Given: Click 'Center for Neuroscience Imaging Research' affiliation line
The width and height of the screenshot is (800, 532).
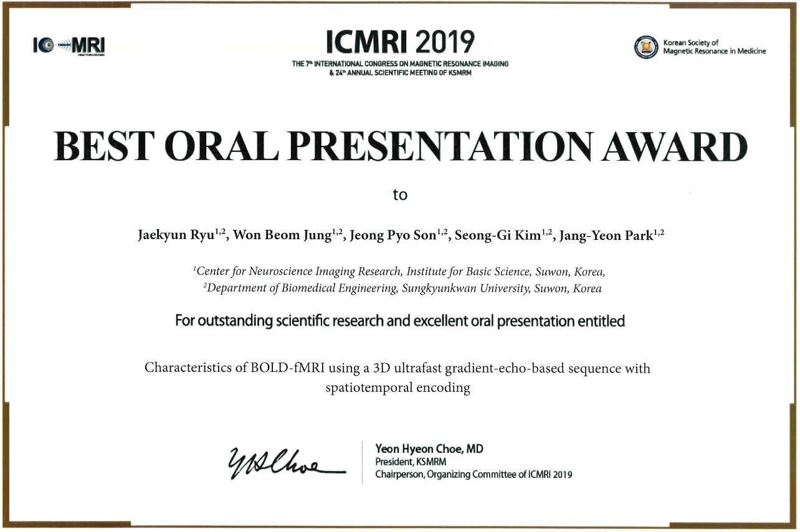Looking at the screenshot, I should pyautogui.click(x=399, y=272).
